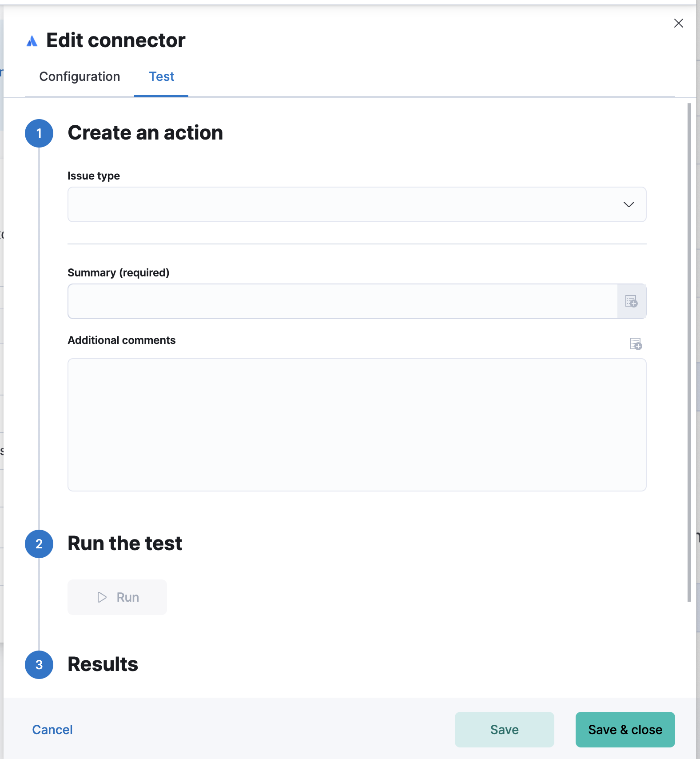700x759 pixels.
Task: Click the step 1 'Create an action' badge
Action: point(39,133)
